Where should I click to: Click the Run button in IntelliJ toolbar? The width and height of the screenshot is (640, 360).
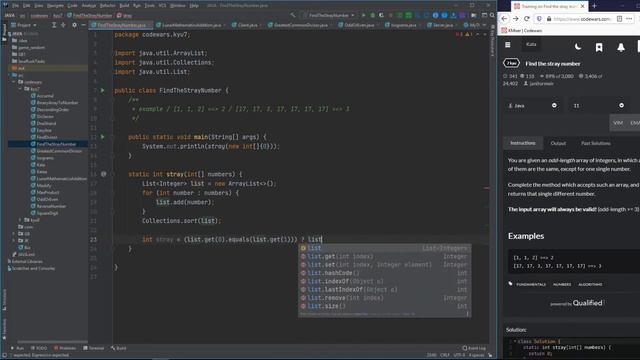[364, 15]
